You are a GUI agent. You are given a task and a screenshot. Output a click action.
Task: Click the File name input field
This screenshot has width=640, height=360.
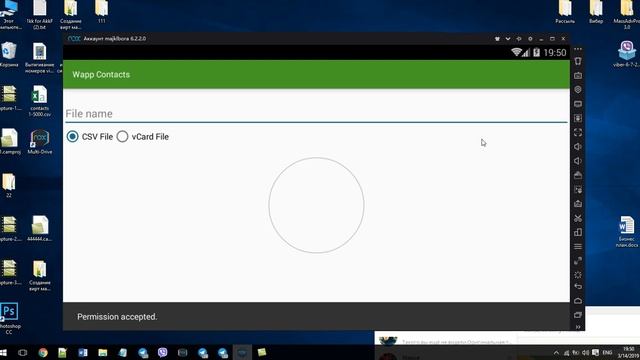(316, 113)
